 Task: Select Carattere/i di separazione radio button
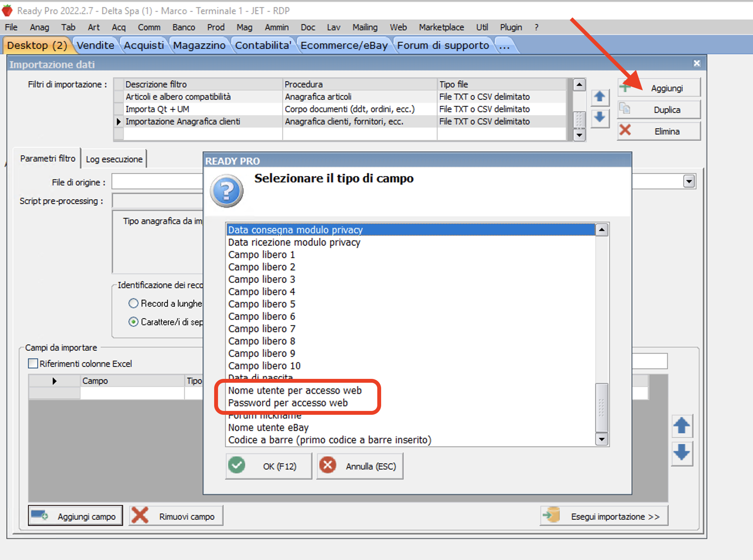133,322
